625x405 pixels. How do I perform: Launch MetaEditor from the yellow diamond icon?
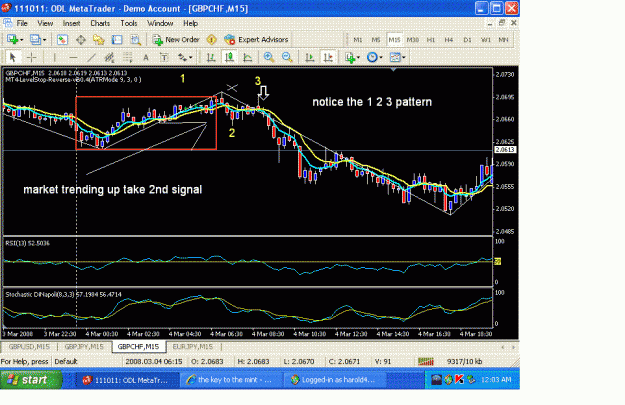[211, 39]
